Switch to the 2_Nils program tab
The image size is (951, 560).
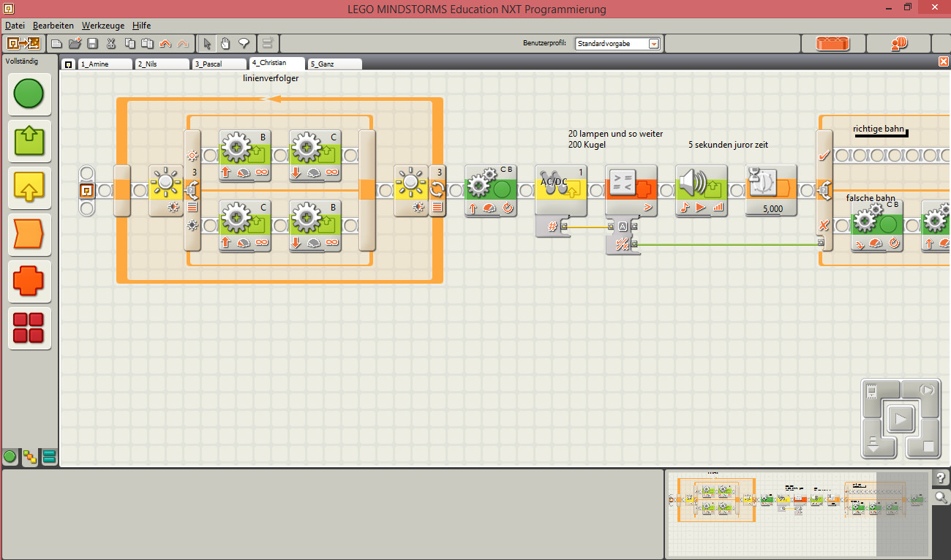[x=162, y=64]
